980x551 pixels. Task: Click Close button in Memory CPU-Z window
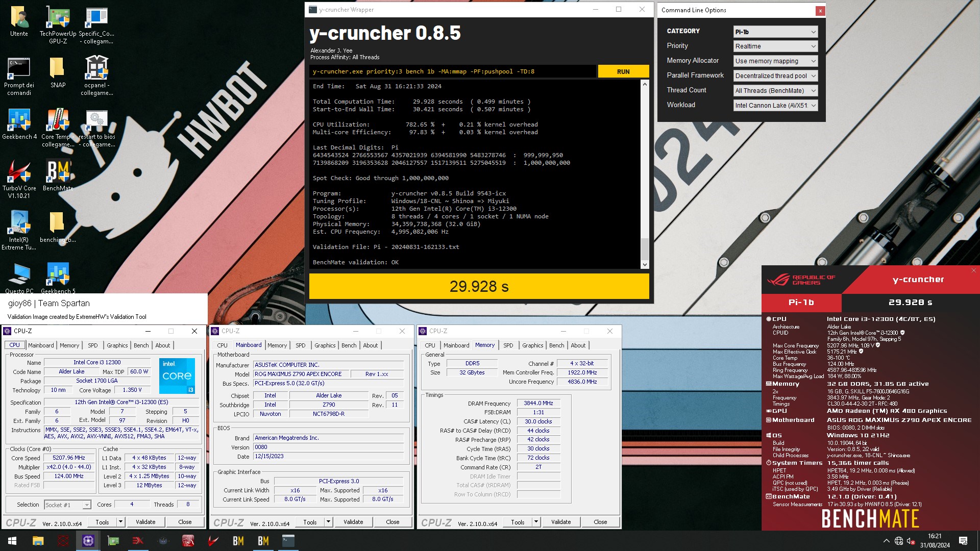[600, 522]
